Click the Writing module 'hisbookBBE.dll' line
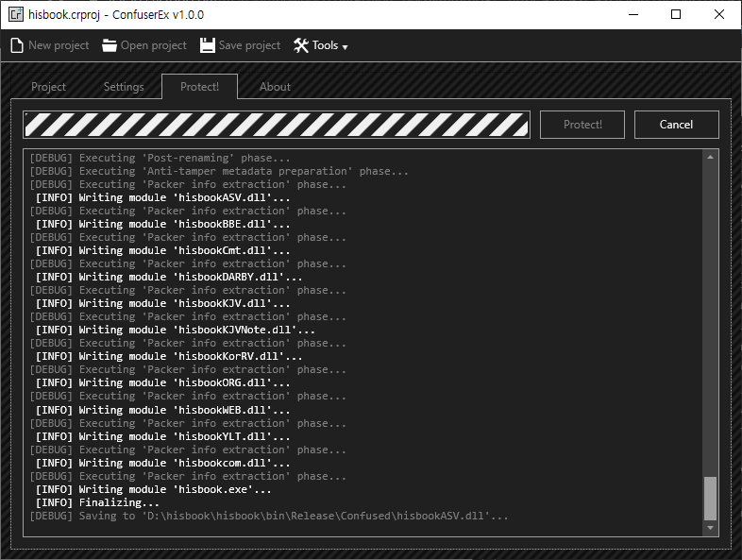The image size is (742, 560). [x=162, y=225]
